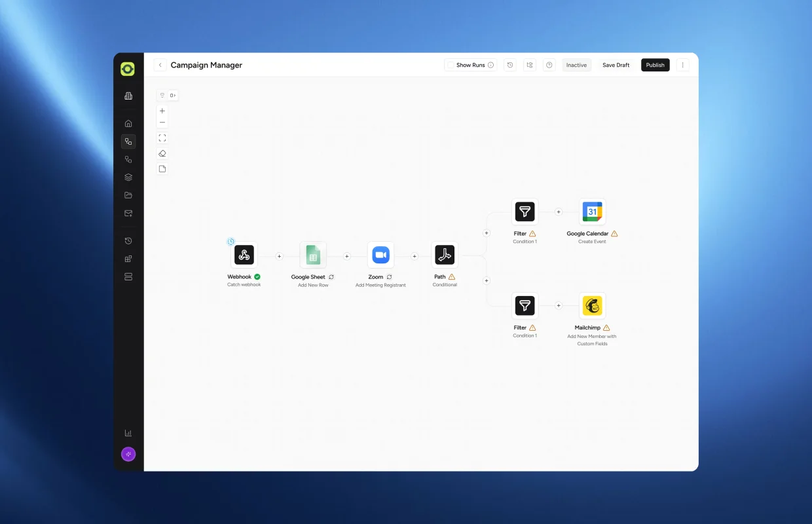Select the lower Filter node before Mailchimp
812x524 pixels.
(x=525, y=305)
